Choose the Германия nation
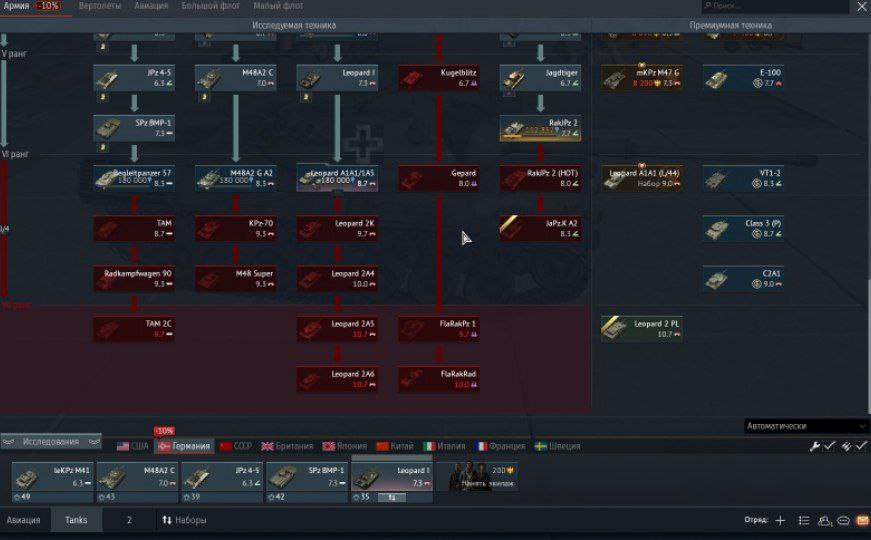The image size is (871, 540). (184, 446)
